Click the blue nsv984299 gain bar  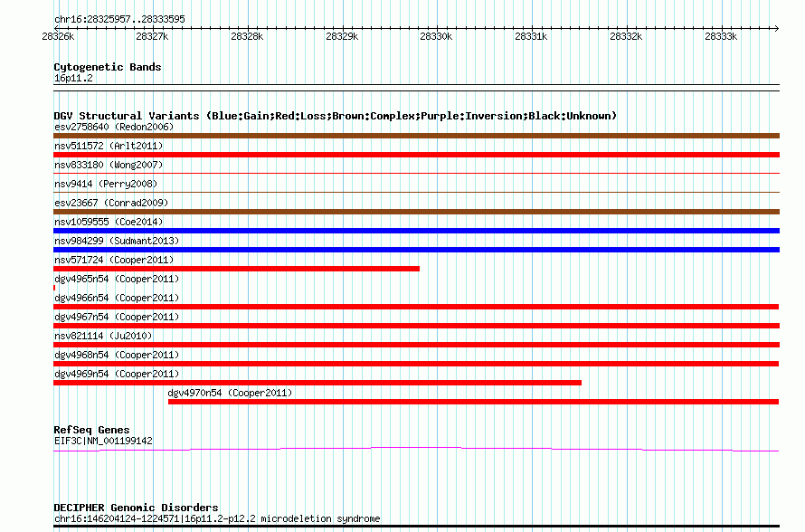click(x=416, y=250)
